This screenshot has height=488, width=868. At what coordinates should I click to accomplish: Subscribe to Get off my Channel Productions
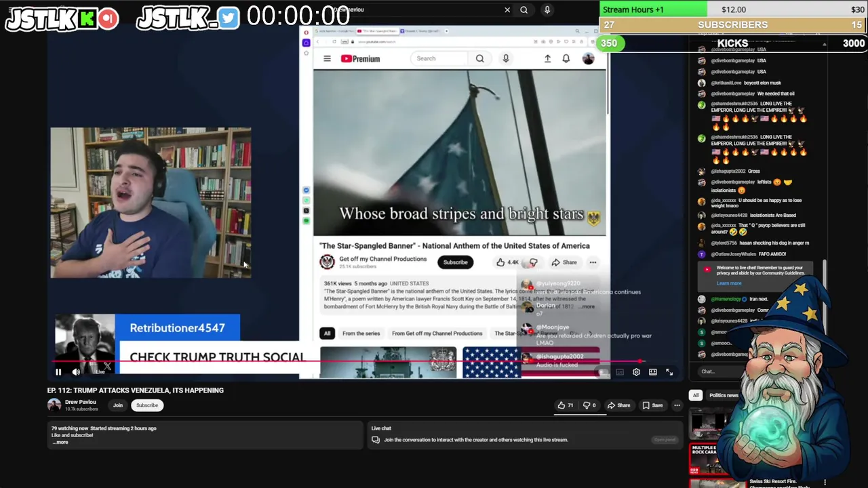[455, 262]
